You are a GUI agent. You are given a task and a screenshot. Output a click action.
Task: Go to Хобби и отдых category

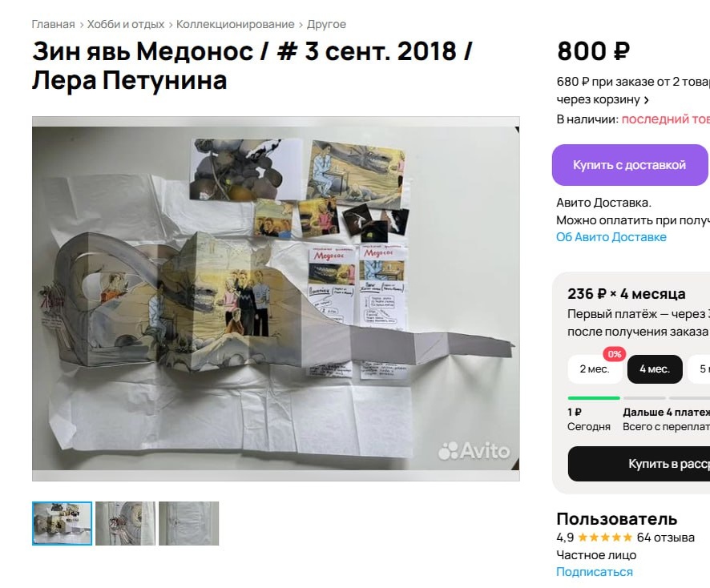coord(126,25)
